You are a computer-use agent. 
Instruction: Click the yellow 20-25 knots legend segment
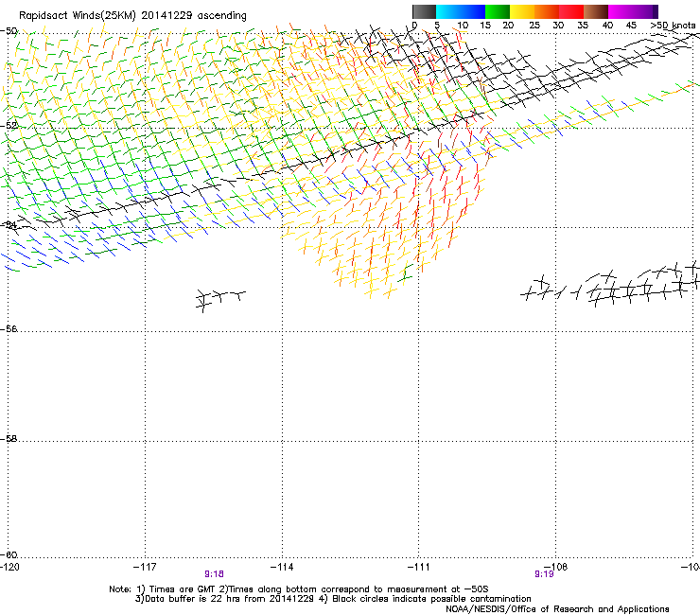522,11
